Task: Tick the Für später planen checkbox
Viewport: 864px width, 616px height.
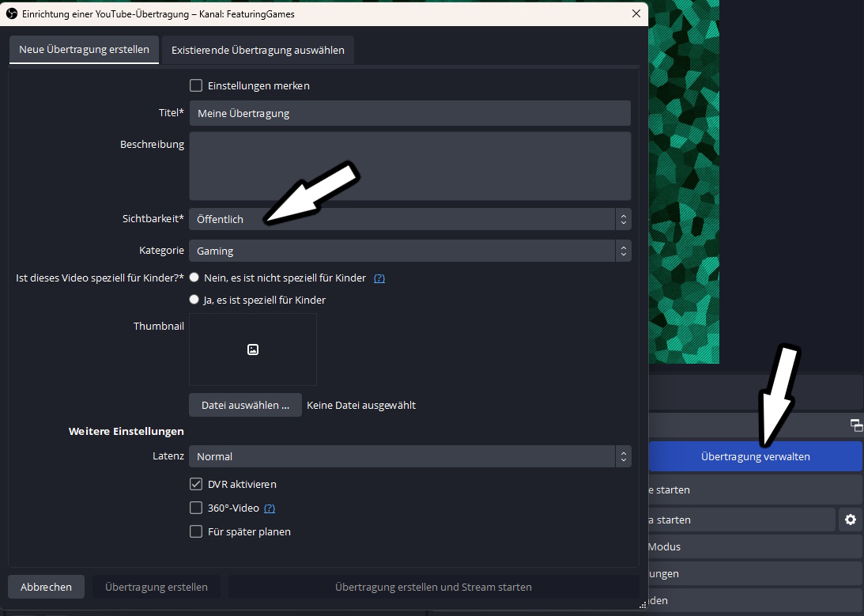Action: [x=196, y=531]
